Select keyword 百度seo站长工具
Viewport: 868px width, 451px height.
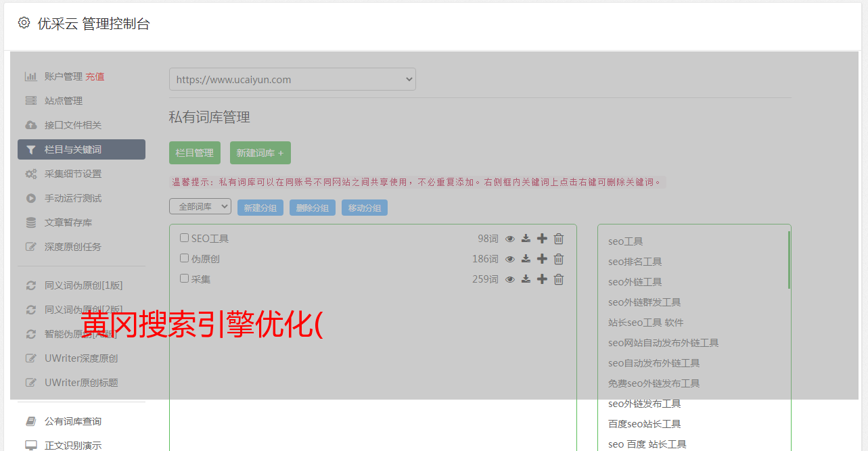(644, 424)
